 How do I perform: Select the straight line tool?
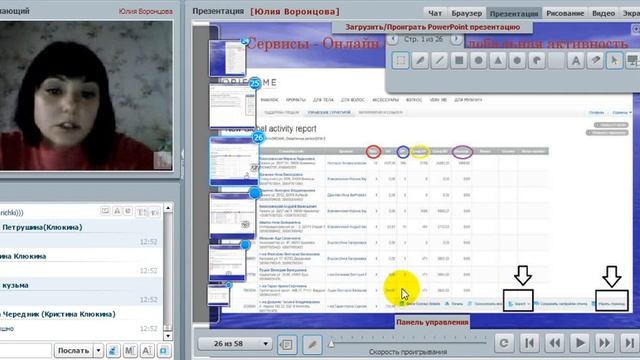(440, 60)
